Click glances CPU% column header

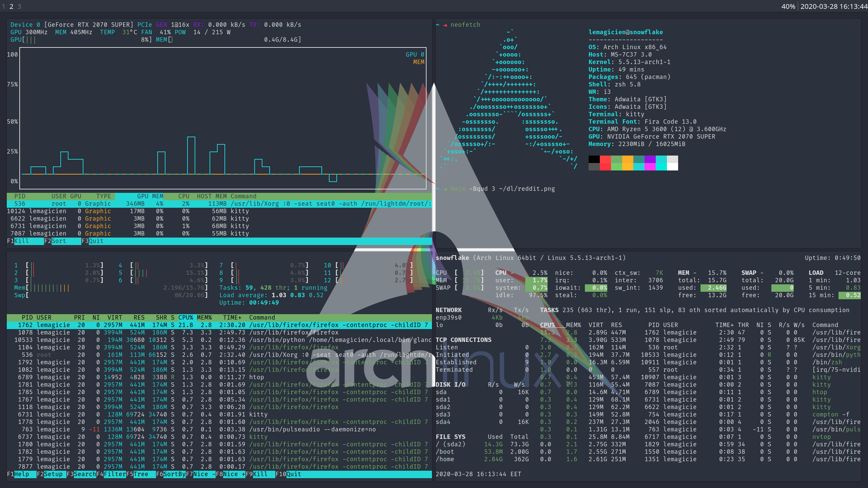[x=547, y=325]
